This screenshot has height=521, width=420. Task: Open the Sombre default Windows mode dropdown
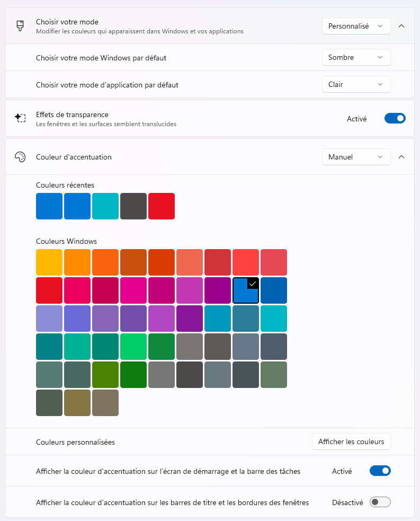[x=356, y=57]
